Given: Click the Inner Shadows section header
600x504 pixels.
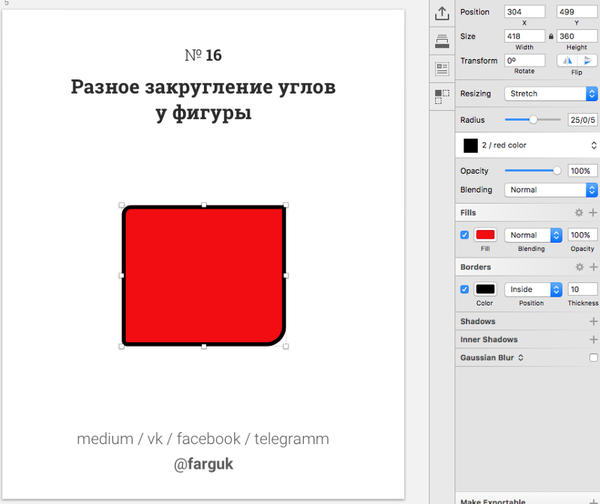Looking at the screenshot, I should click(489, 339).
